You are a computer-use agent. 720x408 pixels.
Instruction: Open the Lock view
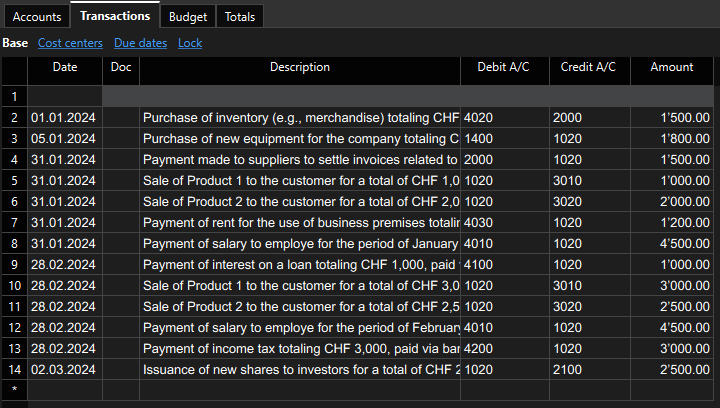pos(190,43)
